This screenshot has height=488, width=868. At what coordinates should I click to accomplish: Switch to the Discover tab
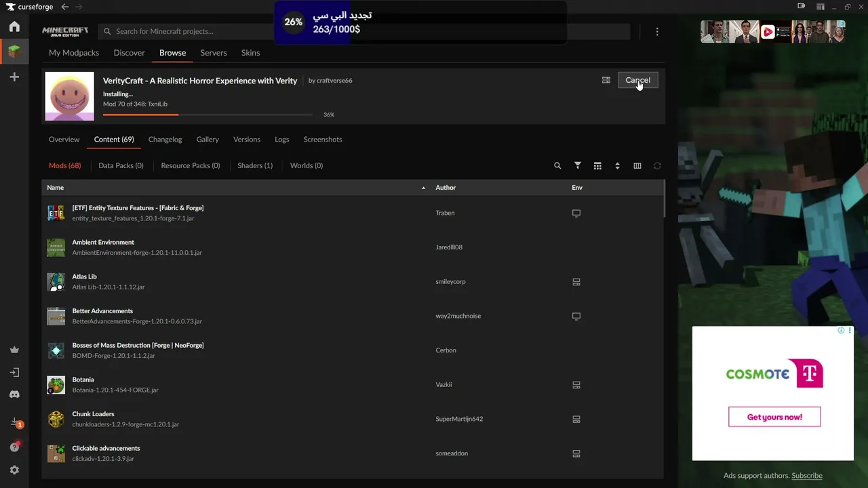(x=130, y=53)
